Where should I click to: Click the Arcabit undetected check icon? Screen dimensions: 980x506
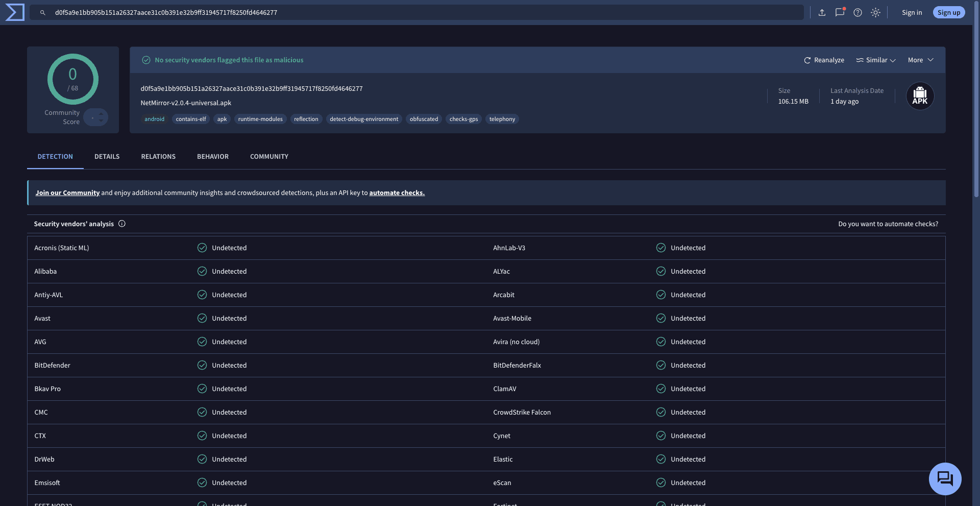661,295
